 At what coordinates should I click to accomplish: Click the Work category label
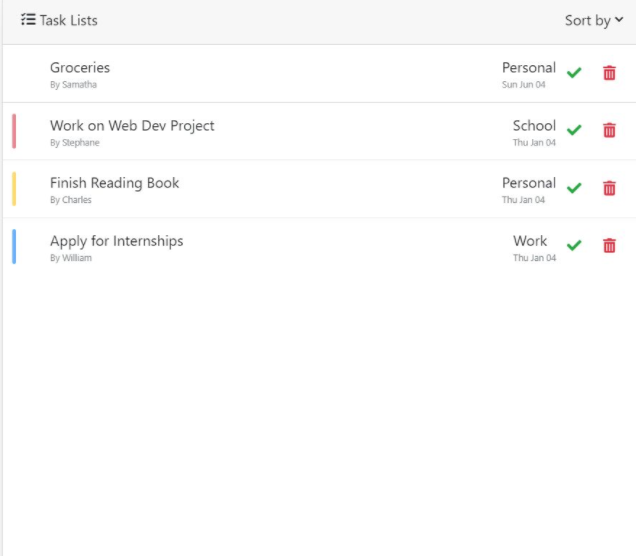(x=530, y=241)
